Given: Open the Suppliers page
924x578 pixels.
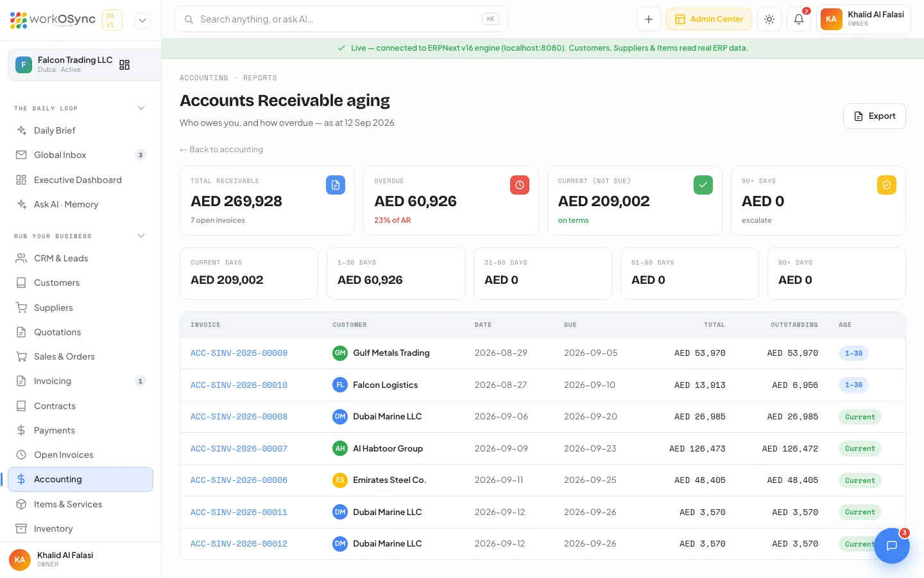Looking at the screenshot, I should [x=81, y=308].
